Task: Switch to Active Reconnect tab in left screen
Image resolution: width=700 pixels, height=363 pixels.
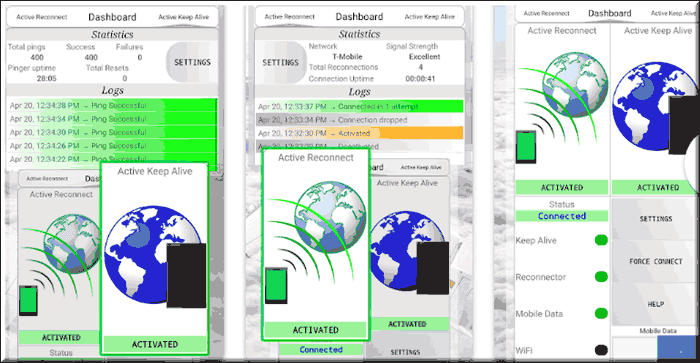Action: tap(42, 17)
